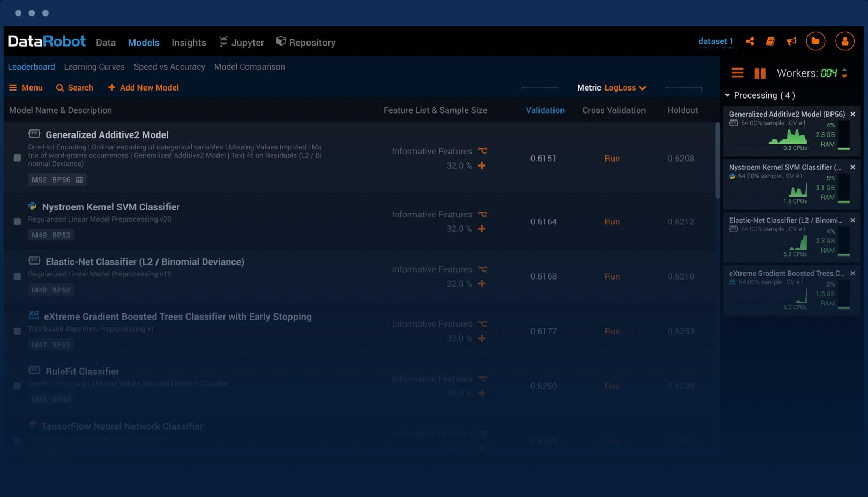The image size is (868, 497).
Task: Open the leaderboard Menu
Action: click(x=26, y=87)
